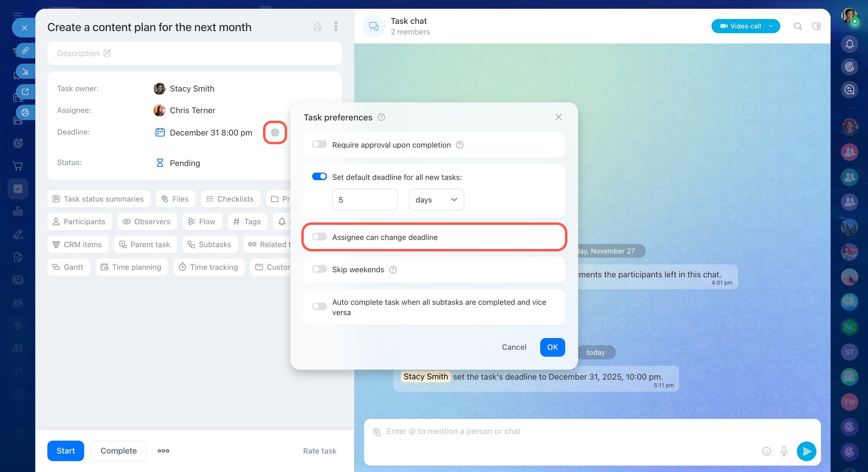868x472 pixels.
Task: Click the print task icon
Action: [25, 113]
